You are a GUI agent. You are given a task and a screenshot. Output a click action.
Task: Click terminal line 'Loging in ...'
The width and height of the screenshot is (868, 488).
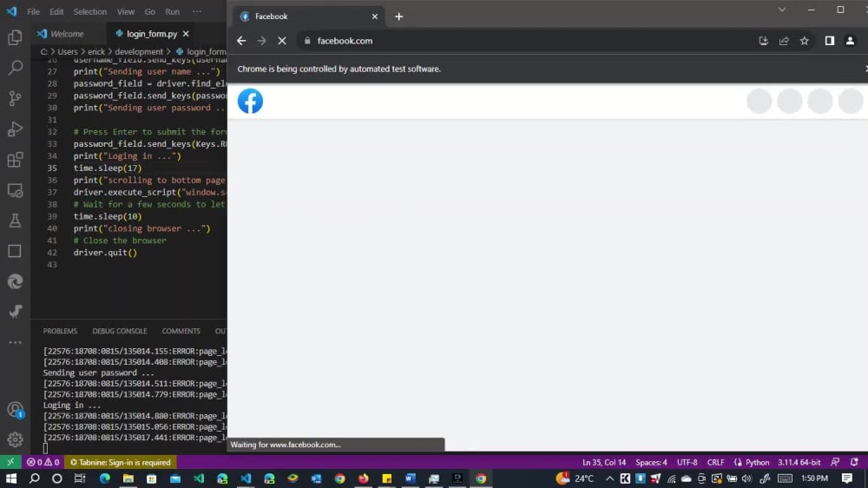click(72, 405)
